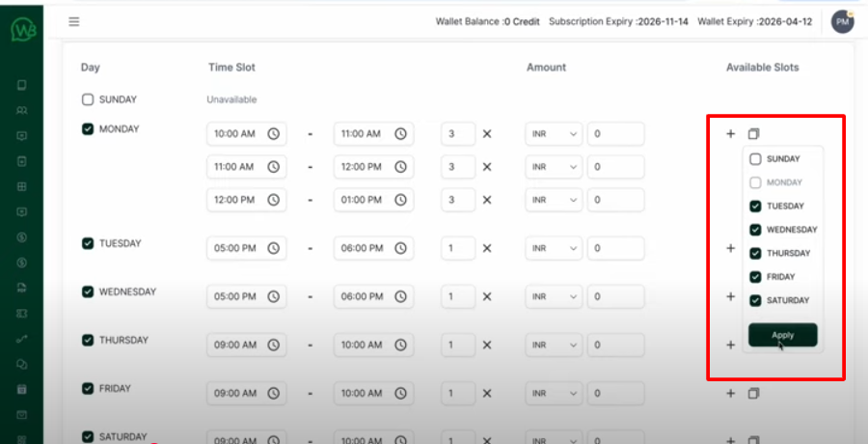868x444 pixels.
Task: Click the WhatsApp logo in sidebar
Action: (21, 30)
